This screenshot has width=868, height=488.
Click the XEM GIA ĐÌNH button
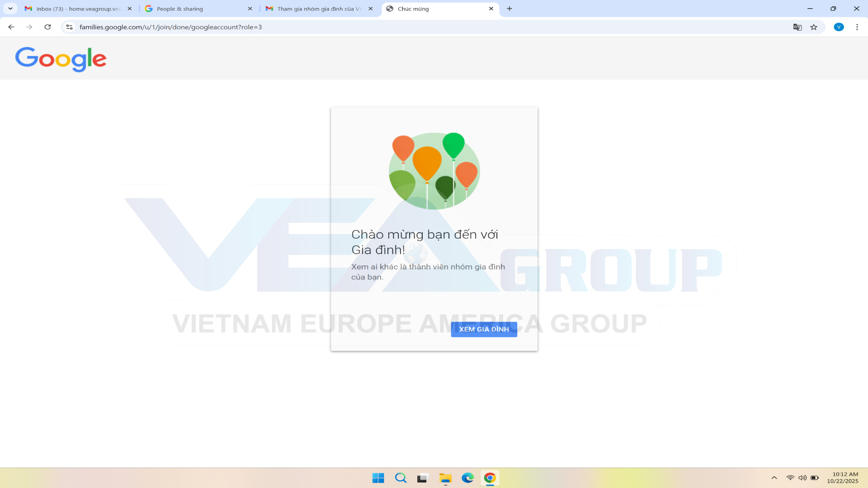tap(484, 329)
